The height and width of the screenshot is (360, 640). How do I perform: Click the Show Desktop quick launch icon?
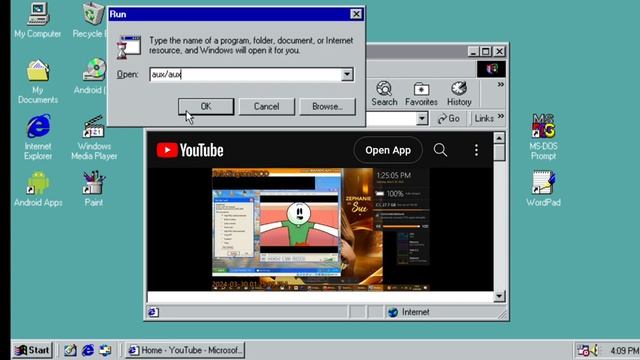(x=70, y=350)
